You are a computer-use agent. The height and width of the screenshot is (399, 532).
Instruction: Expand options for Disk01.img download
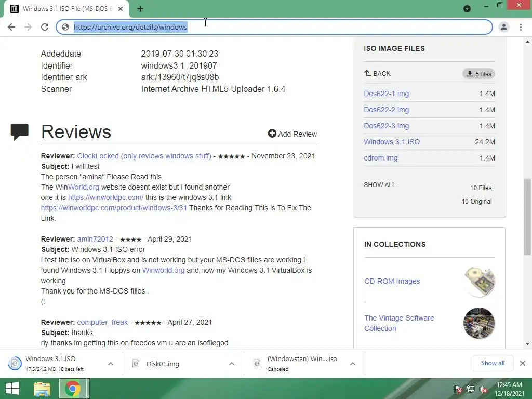pos(232,364)
